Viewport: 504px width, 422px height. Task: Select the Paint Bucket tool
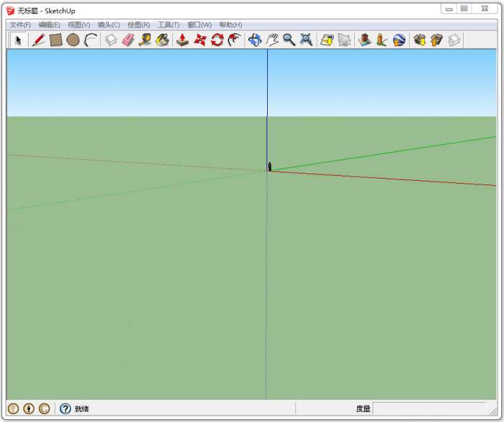(163, 40)
